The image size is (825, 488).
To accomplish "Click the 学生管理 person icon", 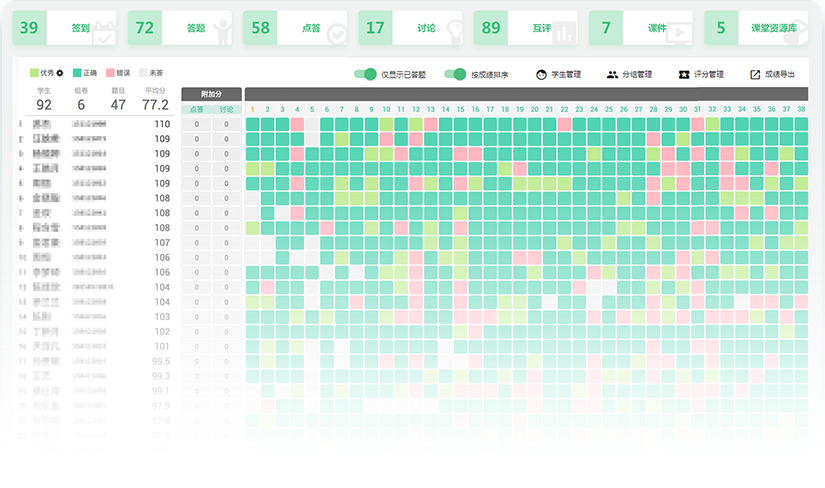I will (541, 74).
